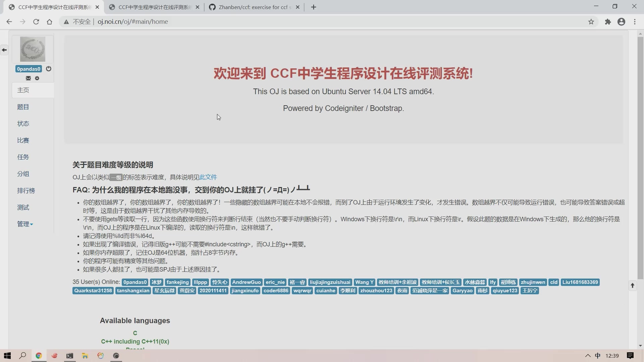Expand the 管理 dropdown menu
This screenshot has height=362, width=644.
pyautogui.click(x=25, y=224)
